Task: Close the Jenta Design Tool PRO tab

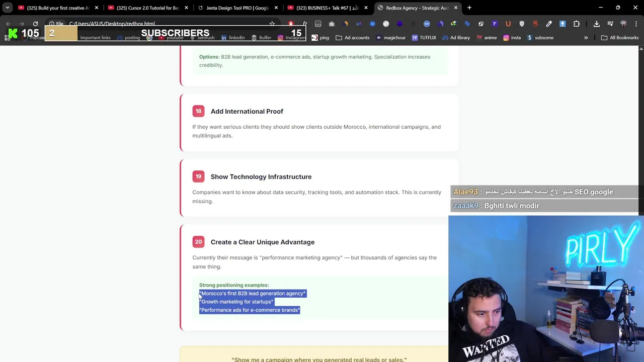Action: 276,8
